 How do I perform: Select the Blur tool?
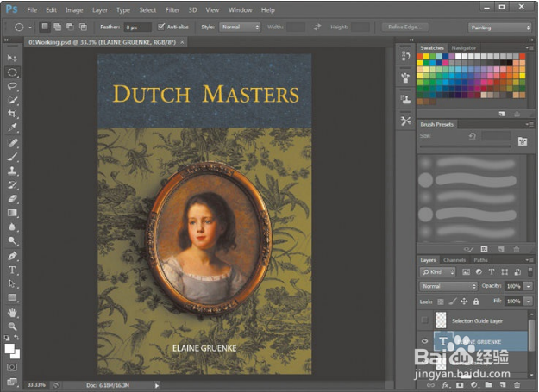12,227
